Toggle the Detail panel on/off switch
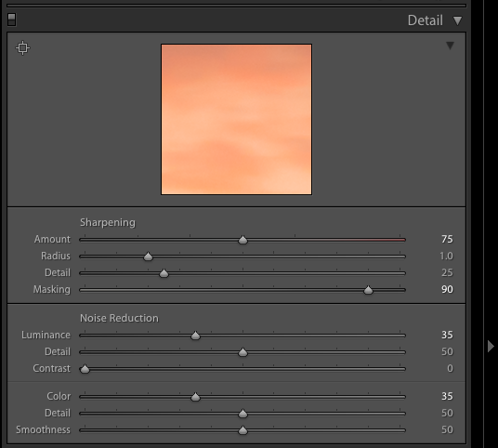Screen dimensions: 498x448 coord(12,20)
